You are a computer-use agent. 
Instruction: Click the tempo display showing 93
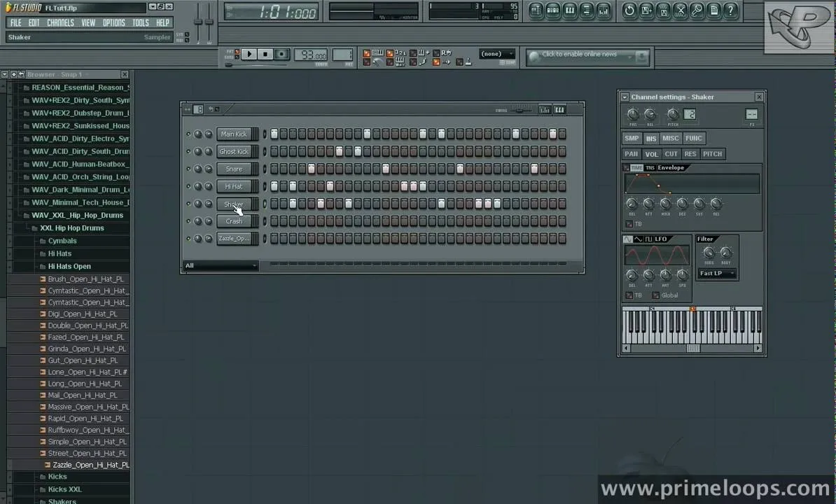tap(311, 55)
